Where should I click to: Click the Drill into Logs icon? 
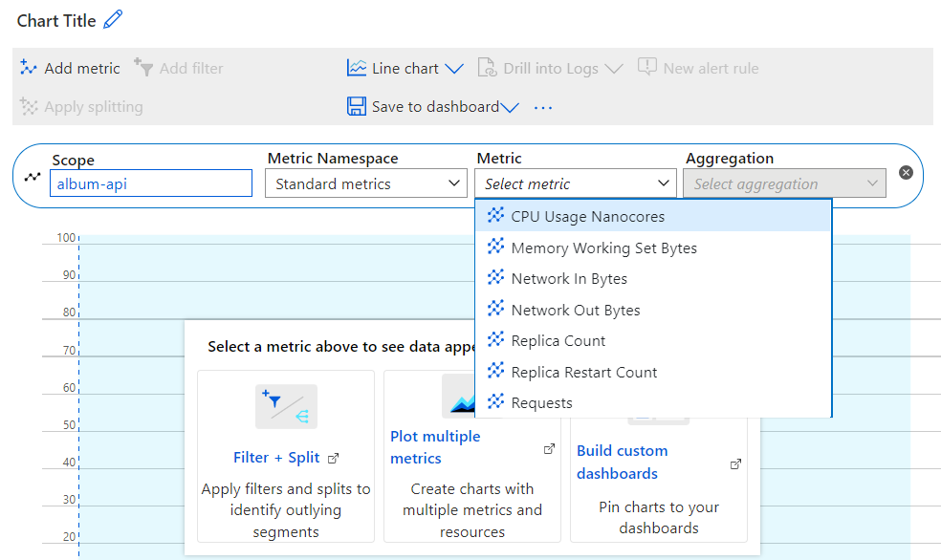click(488, 68)
